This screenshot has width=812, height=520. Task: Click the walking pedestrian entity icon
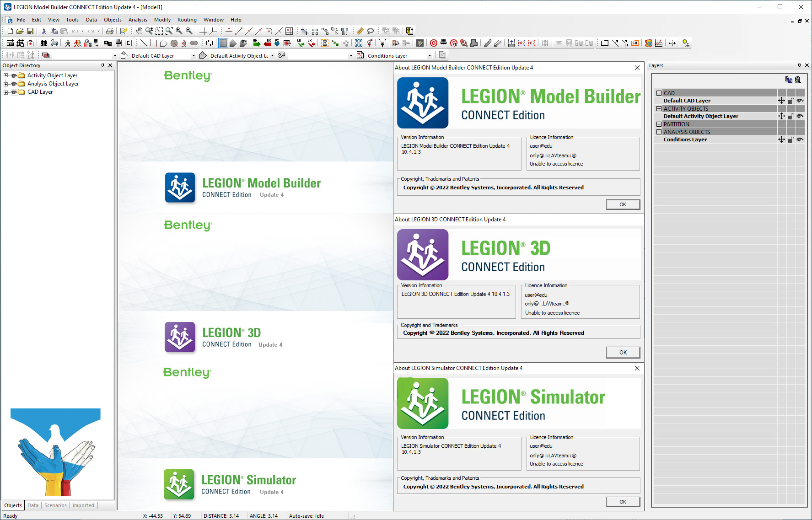[68, 43]
